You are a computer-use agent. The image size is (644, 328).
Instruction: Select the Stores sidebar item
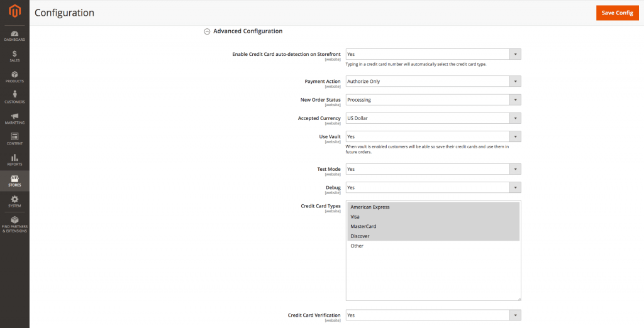[x=14, y=180]
